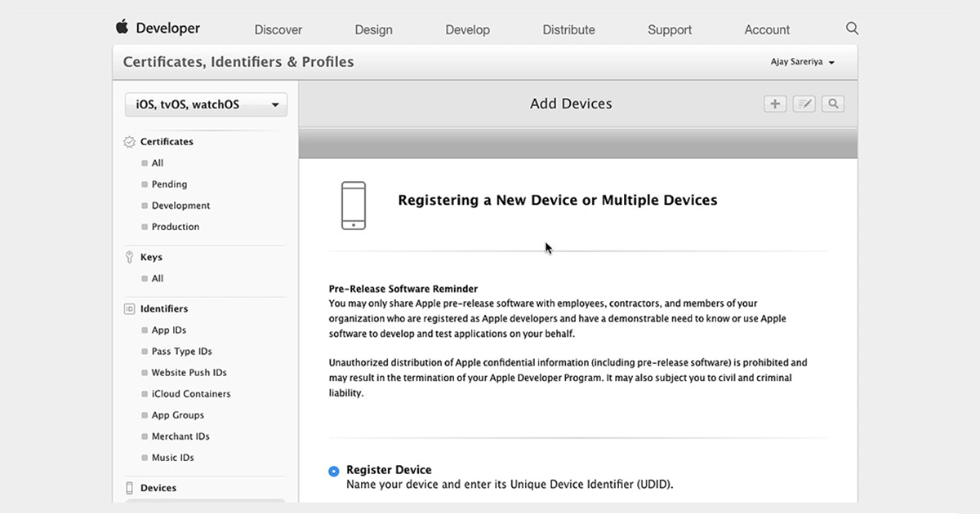Viewport: 980px width, 514px height.
Task: Click the large phone outline illustration
Action: pos(354,206)
